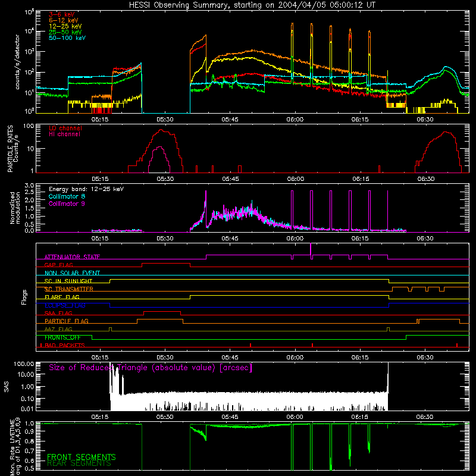The image size is (476, 476).
Task: Click the ATTENUATOR STATE flag label
Action: click(72, 257)
